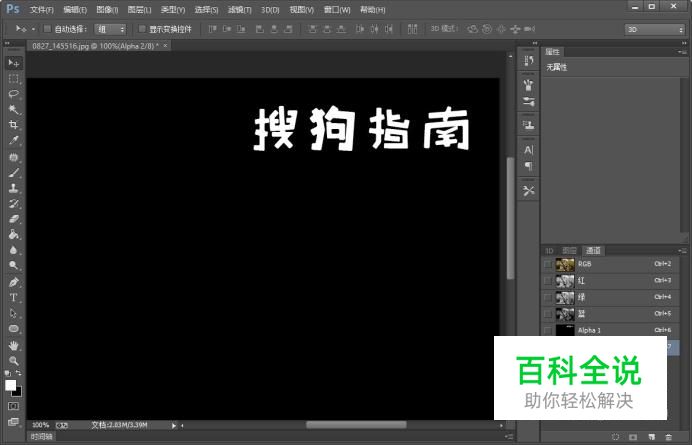Click the canvas horizontal scrollbar thumb
The image size is (692, 445).
(x=356, y=425)
